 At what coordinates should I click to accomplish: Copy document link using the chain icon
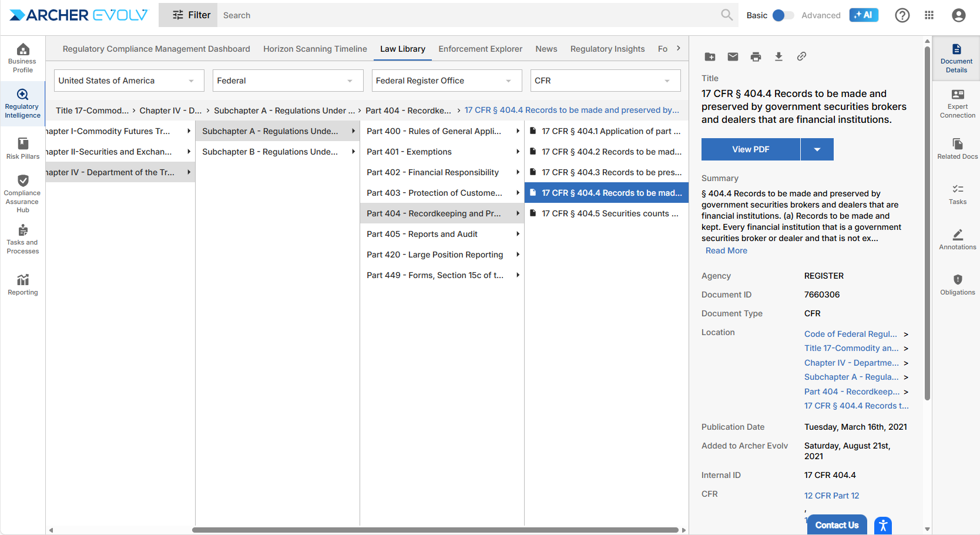(x=801, y=56)
